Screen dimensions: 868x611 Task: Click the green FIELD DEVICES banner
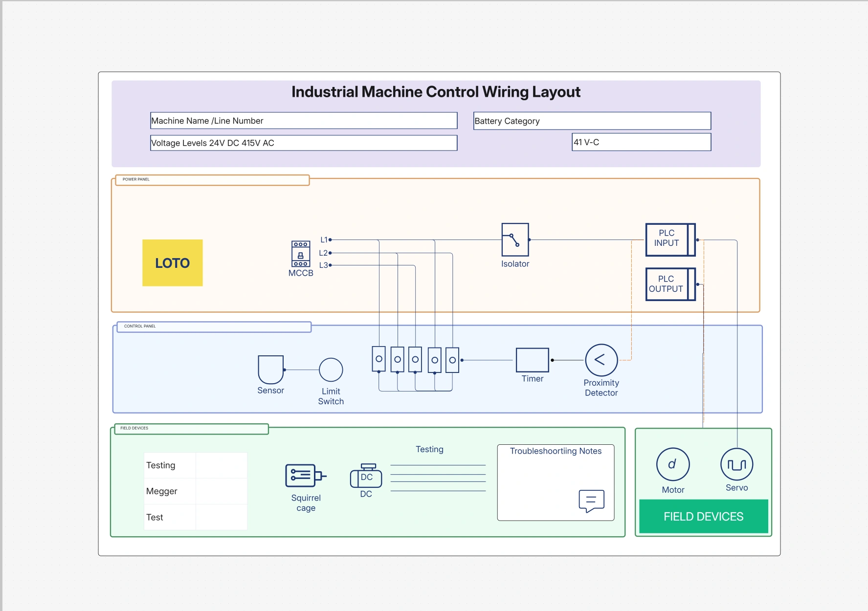pyautogui.click(x=703, y=517)
